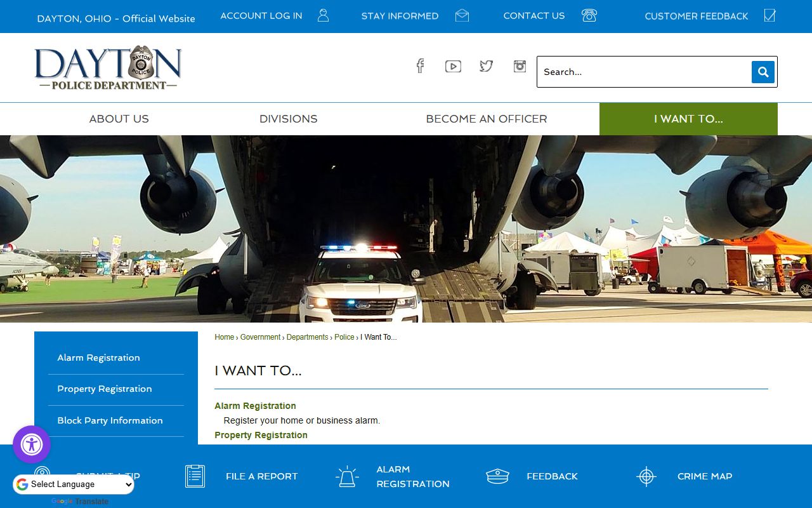This screenshot has height=508, width=812.
Task: Open the Select Language dropdown
Action: click(x=74, y=485)
